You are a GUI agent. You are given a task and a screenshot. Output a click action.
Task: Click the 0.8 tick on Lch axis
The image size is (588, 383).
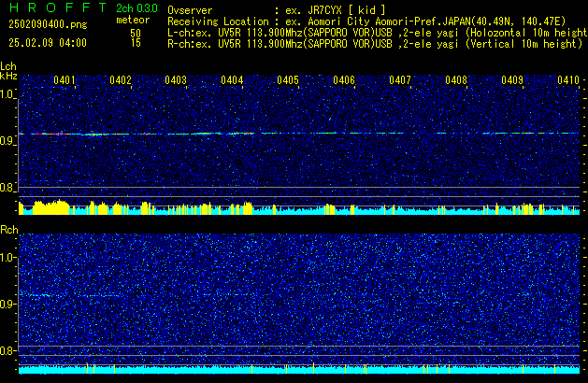pos(7,188)
